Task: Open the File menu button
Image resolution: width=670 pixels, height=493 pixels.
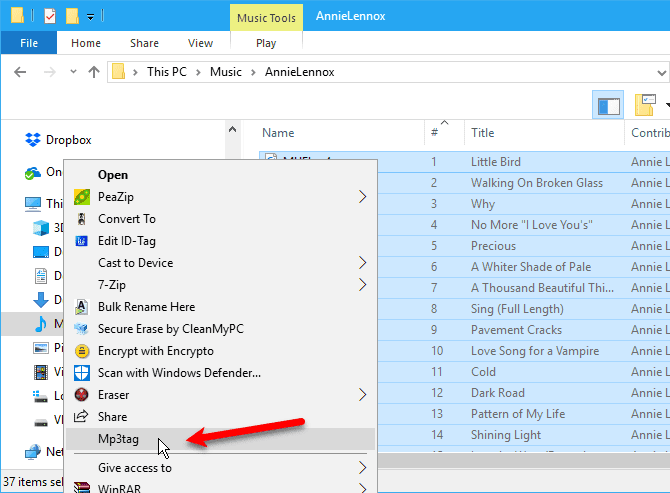Action: 29,43
